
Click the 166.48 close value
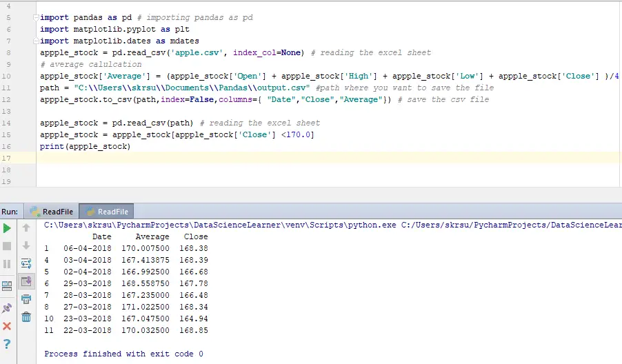click(194, 295)
